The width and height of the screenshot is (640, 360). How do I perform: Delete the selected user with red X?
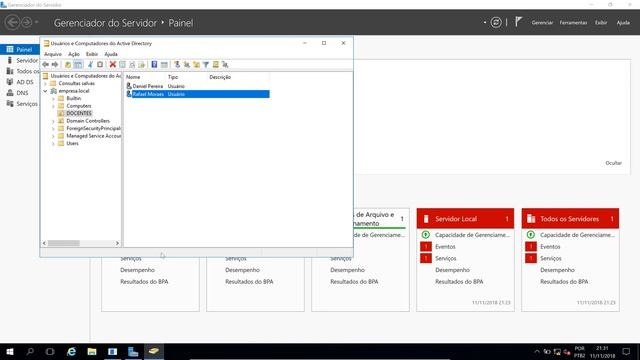coord(113,64)
